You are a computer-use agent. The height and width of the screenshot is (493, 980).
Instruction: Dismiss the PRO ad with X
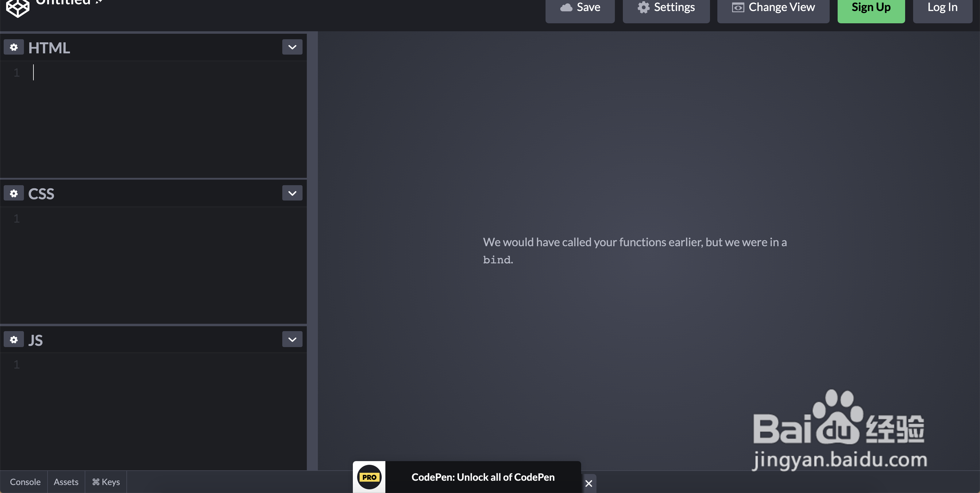[x=588, y=483]
